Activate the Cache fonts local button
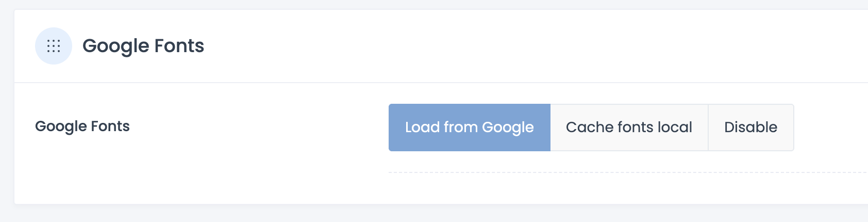The width and height of the screenshot is (868, 222). (629, 128)
